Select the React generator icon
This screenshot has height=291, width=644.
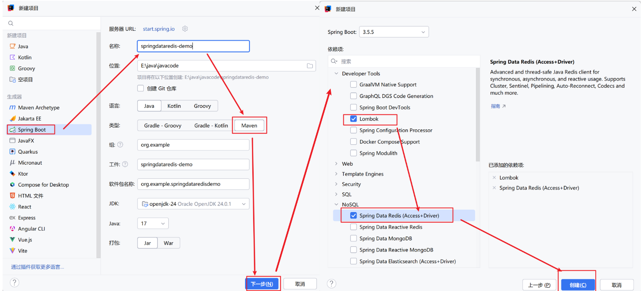12,206
